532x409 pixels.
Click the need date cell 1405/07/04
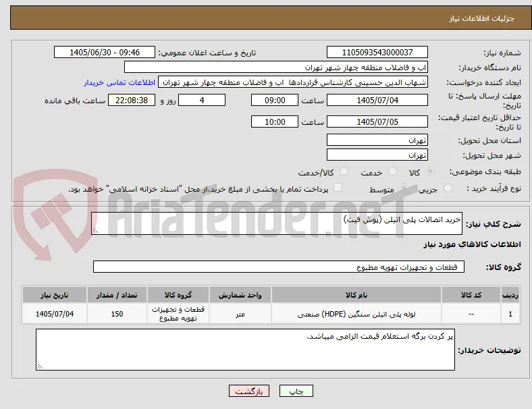(x=54, y=314)
